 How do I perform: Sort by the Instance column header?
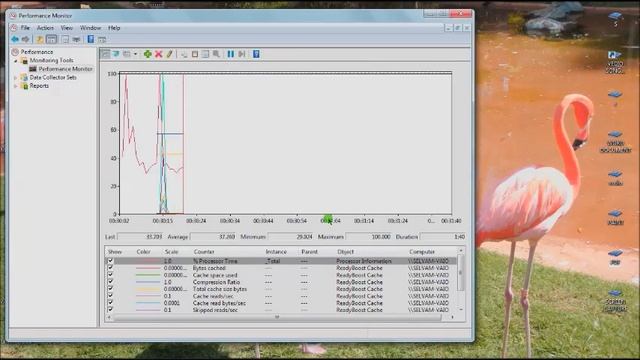click(276, 252)
